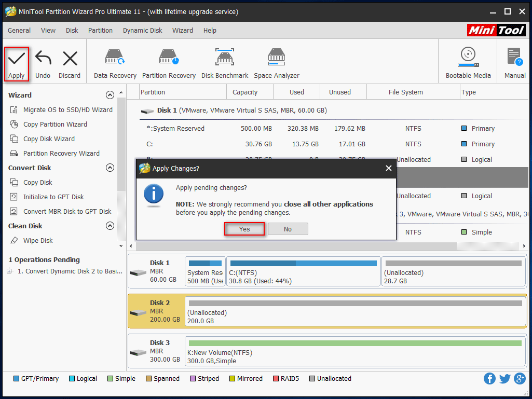Sort by the Partition column header
The height and width of the screenshot is (399, 532).
[183, 92]
